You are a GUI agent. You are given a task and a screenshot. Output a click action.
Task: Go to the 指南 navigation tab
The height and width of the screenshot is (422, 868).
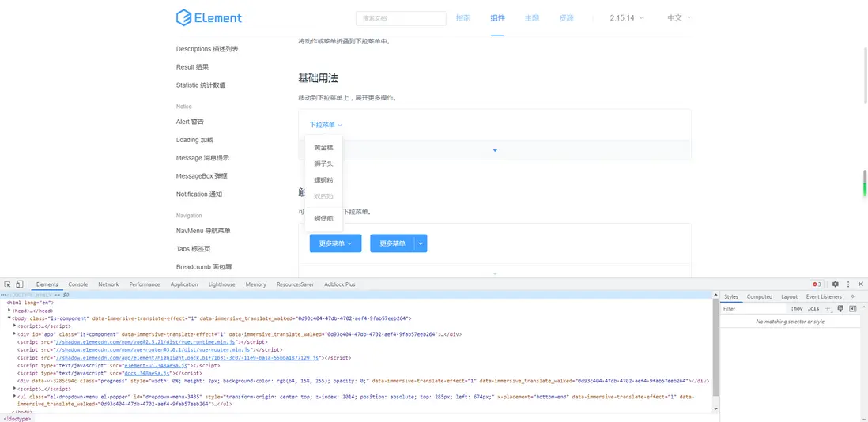tap(463, 17)
